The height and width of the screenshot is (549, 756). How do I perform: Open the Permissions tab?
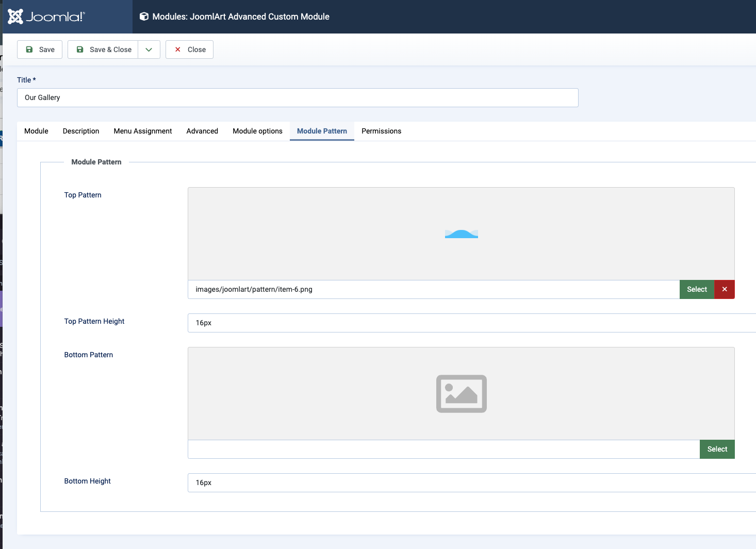[381, 131]
